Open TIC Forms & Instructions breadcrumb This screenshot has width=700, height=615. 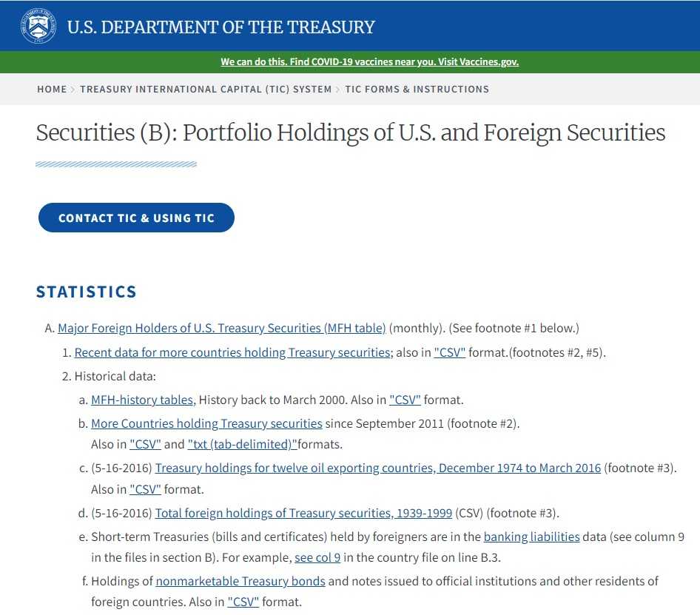pos(417,89)
